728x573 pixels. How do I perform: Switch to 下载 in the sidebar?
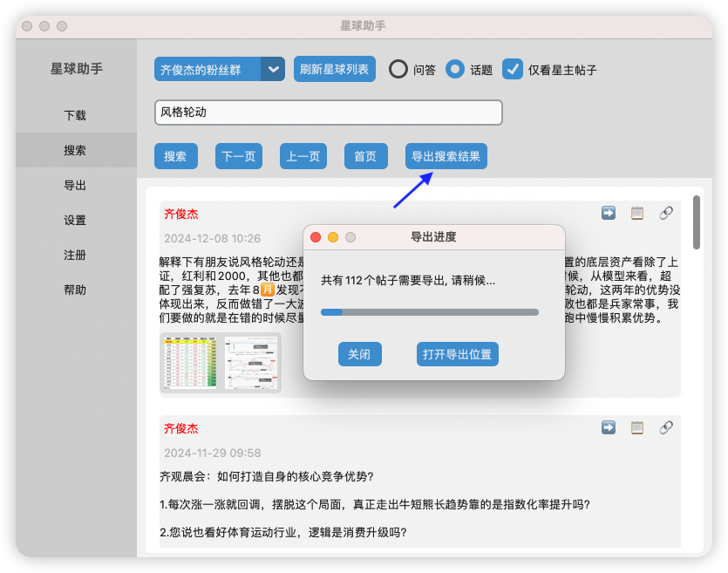pyautogui.click(x=75, y=115)
